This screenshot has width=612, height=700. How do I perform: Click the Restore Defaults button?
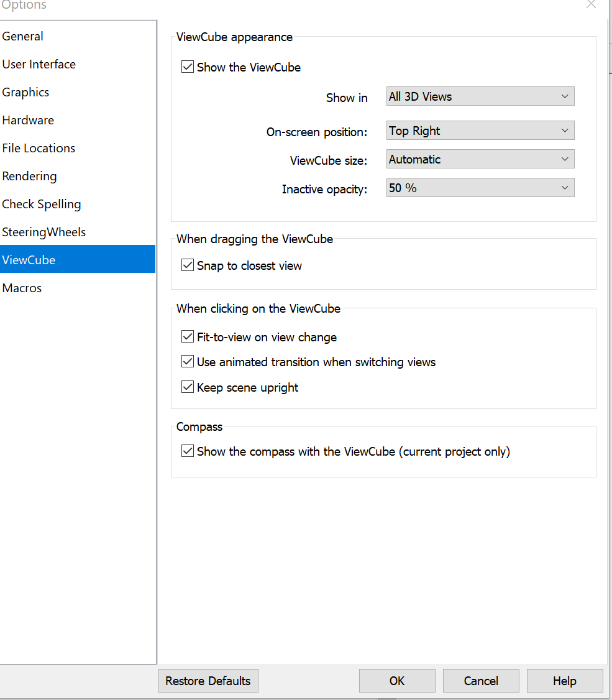(208, 681)
